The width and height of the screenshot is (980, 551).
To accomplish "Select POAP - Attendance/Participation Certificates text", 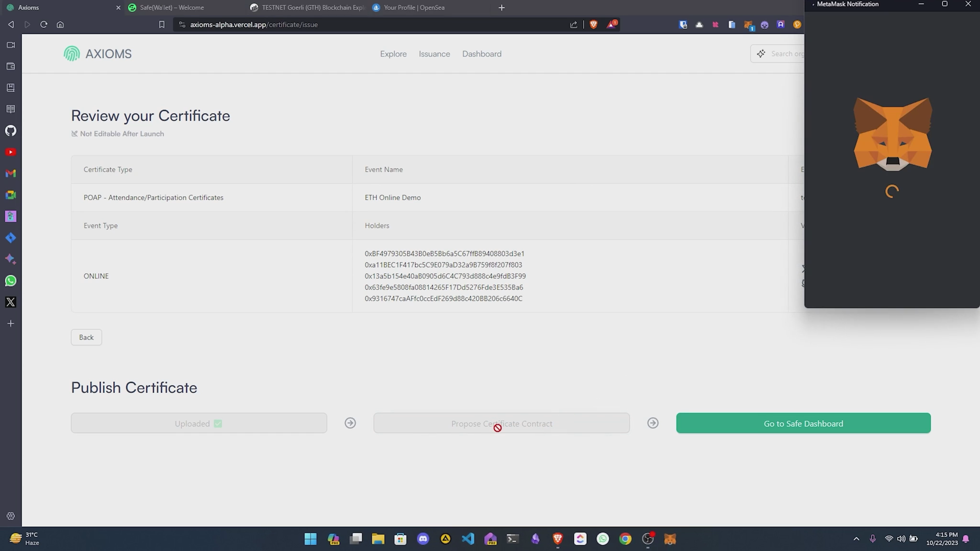I will [x=154, y=198].
